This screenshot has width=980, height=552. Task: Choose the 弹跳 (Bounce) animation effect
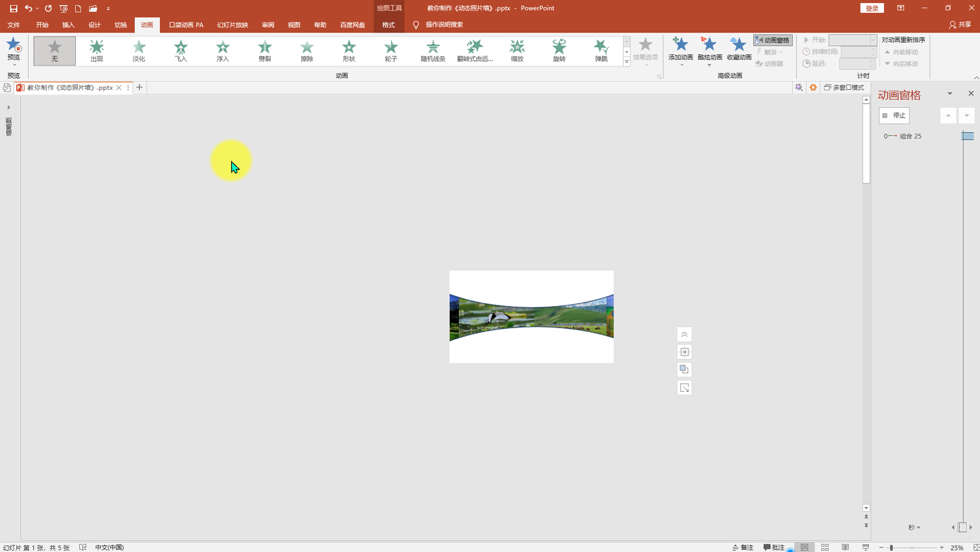point(601,50)
